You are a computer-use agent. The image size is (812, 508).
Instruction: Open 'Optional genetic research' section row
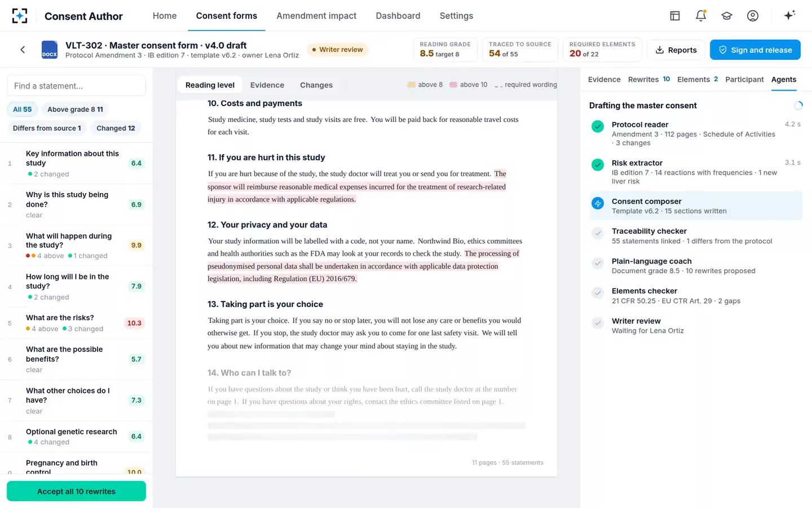click(76, 436)
